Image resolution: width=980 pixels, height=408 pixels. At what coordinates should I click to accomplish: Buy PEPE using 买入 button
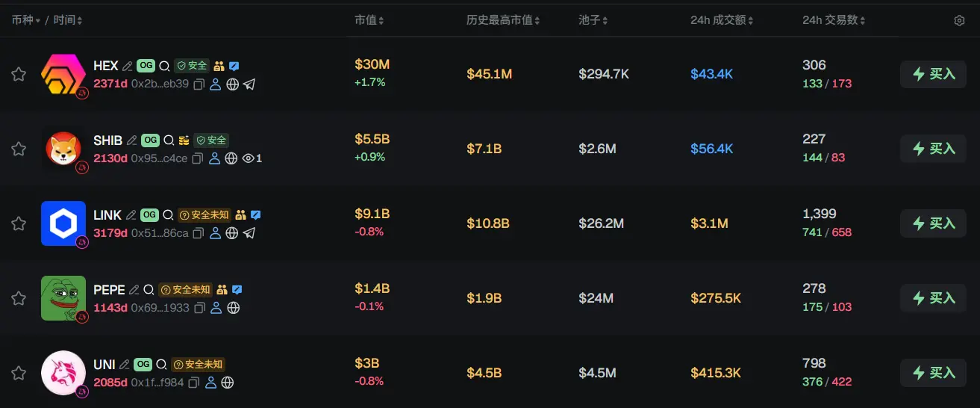933,298
